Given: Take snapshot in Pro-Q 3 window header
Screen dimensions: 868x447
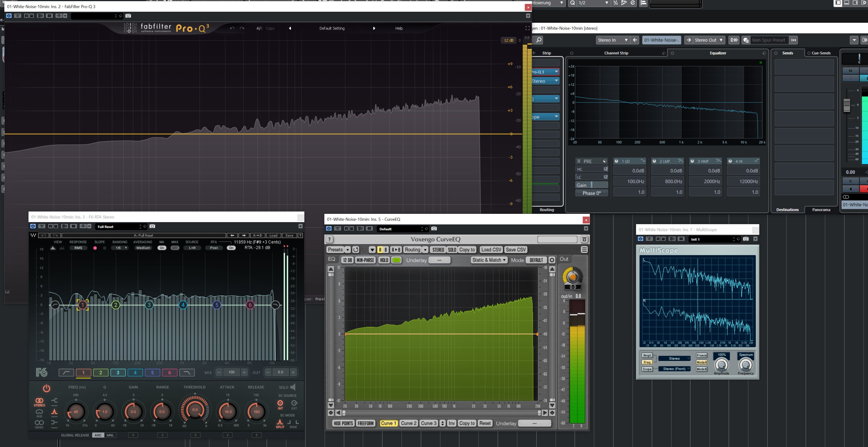Looking at the screenshot, I should tap(128, 16).
